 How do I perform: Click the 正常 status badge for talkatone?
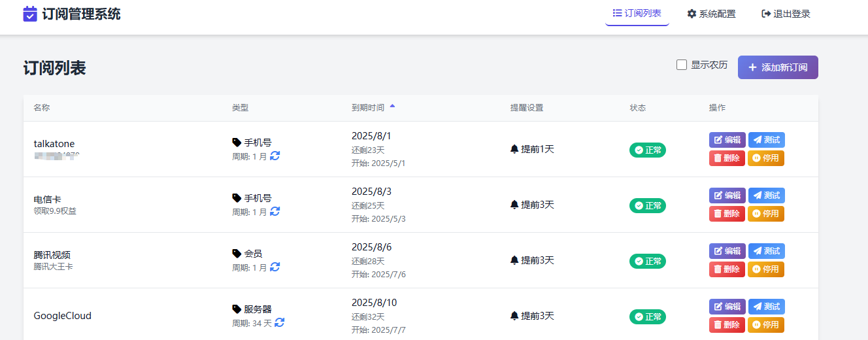647,150
